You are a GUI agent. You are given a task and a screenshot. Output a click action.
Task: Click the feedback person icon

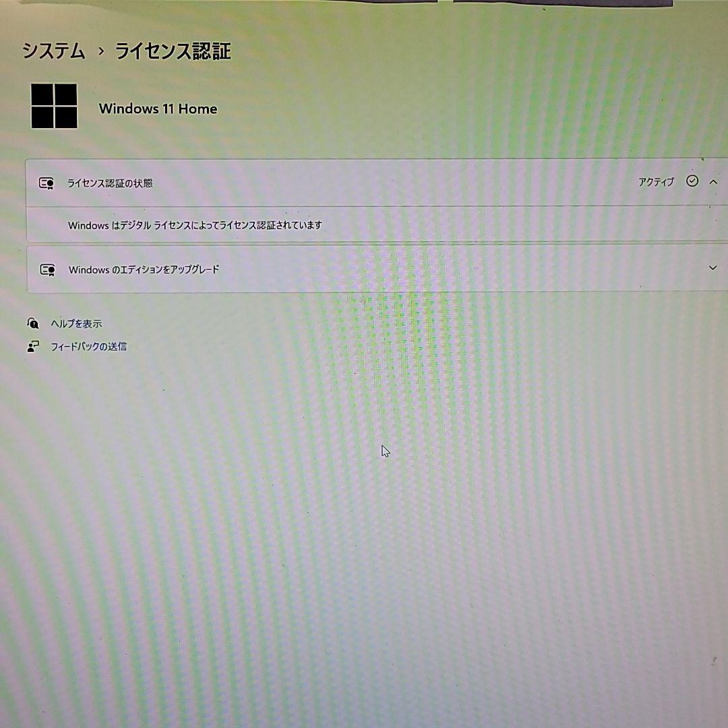tap(33, 346)
